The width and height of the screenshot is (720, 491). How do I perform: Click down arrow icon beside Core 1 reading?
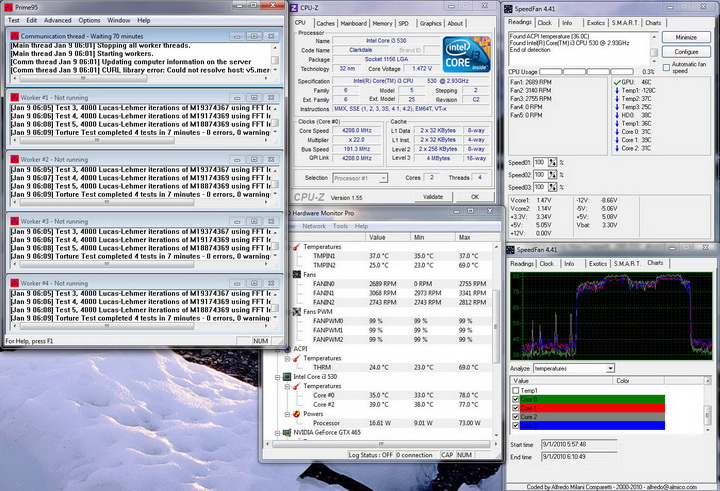(x=617, y=140)
